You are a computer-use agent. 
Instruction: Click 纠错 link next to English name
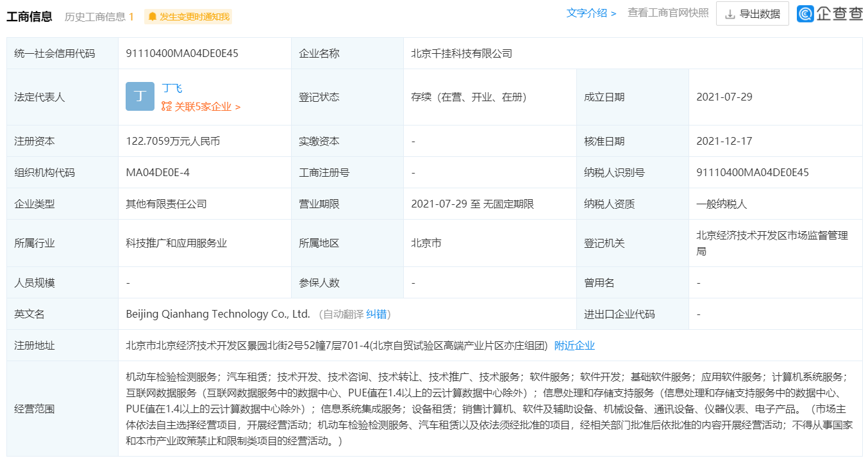point(376,314)
